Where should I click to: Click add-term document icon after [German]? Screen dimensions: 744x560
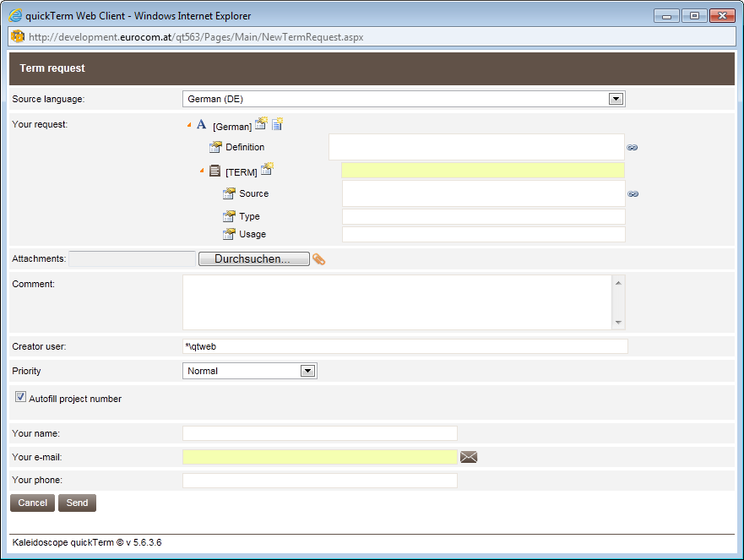click(278, 123)
